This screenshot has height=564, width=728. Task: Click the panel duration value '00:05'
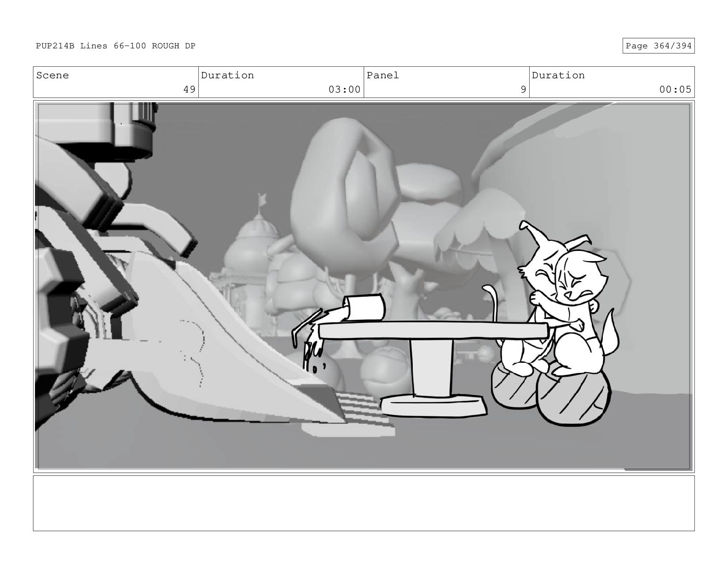point(675,89)
